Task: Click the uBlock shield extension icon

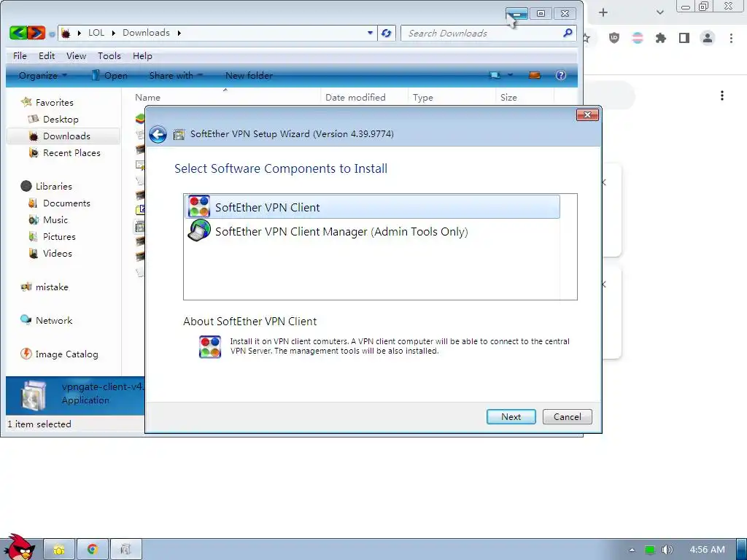Action: pos(614,38)
